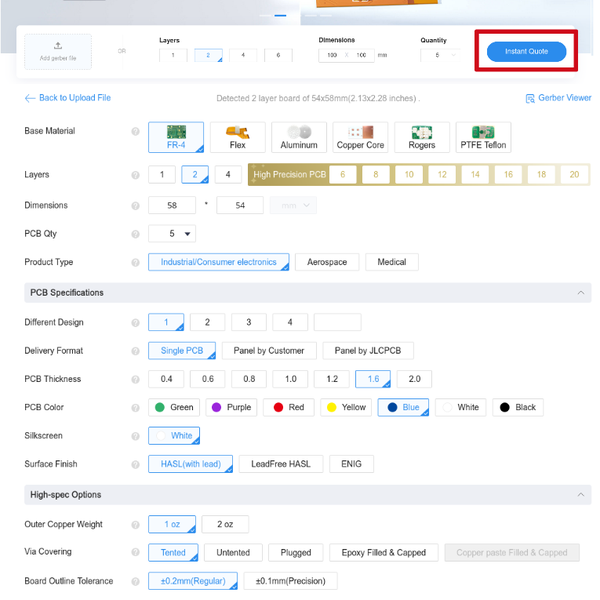Click the Gerber Viewer icon
The image size is (600, 600).
coord(530,99)
